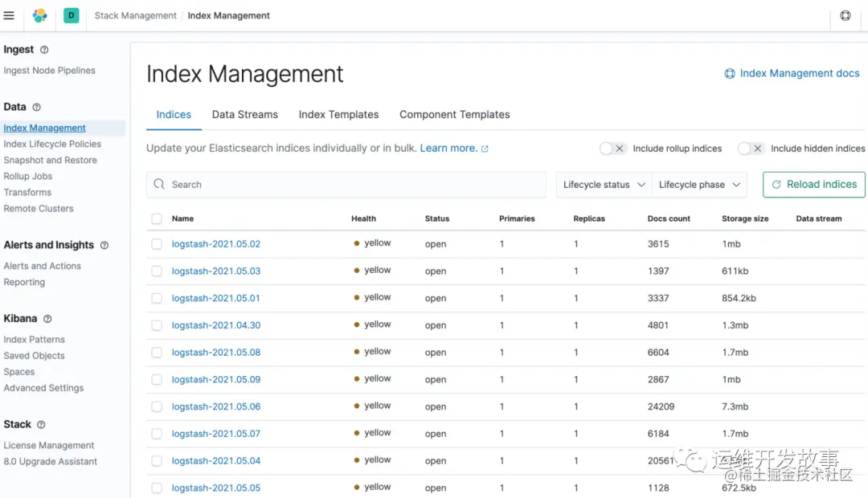
Task: Open the help menu icon in header
Action: point(845,15)
